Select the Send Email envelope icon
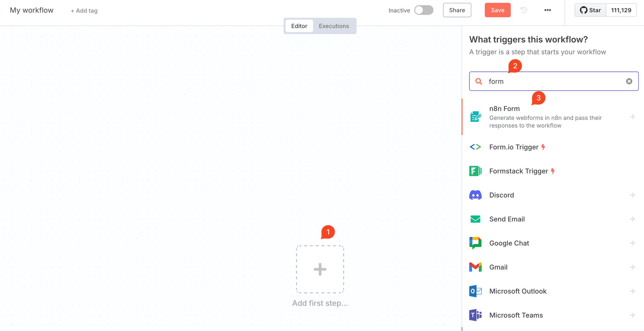Image resolution: width=644 pixels, height=331 pixels. point(475,219)
